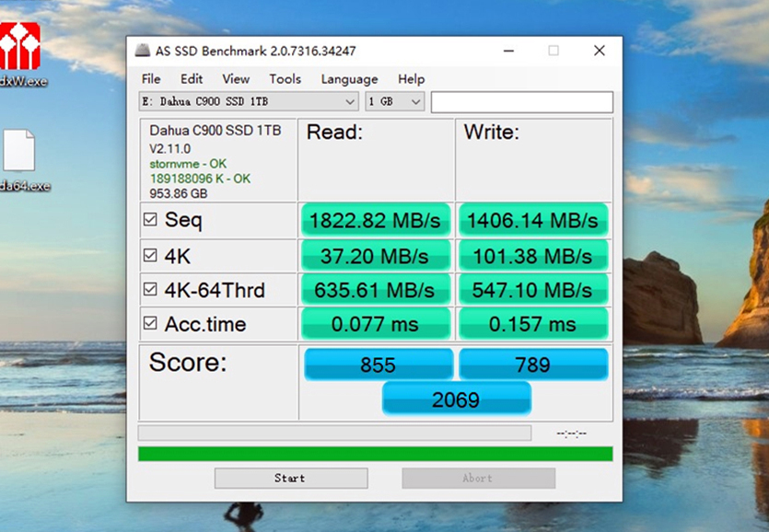The width and height of the screenshot is (769, 532).
Task: Click the empty text field beside size dropdown
Action: [521, 101]
